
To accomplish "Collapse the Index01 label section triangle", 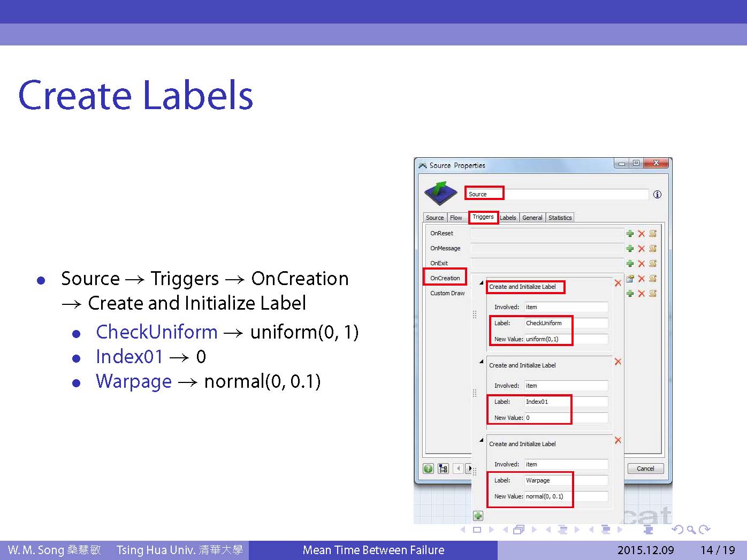I will pos(482,362).
